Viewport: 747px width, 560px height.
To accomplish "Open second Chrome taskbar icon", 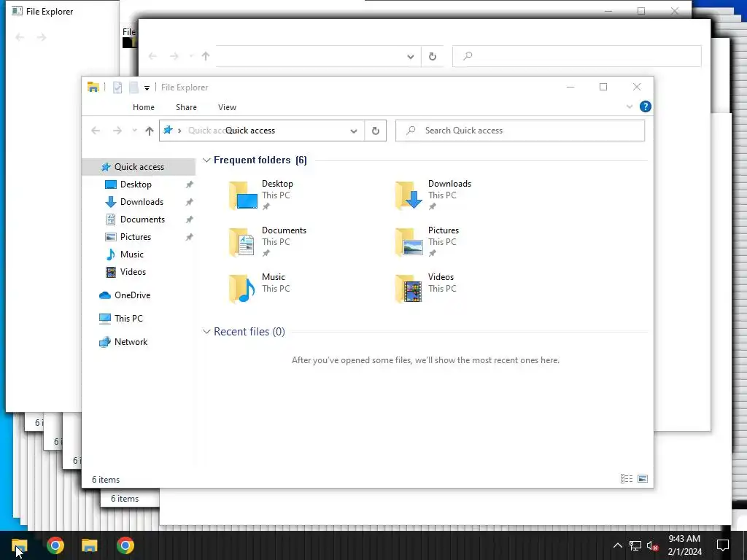I will [125, 545].
